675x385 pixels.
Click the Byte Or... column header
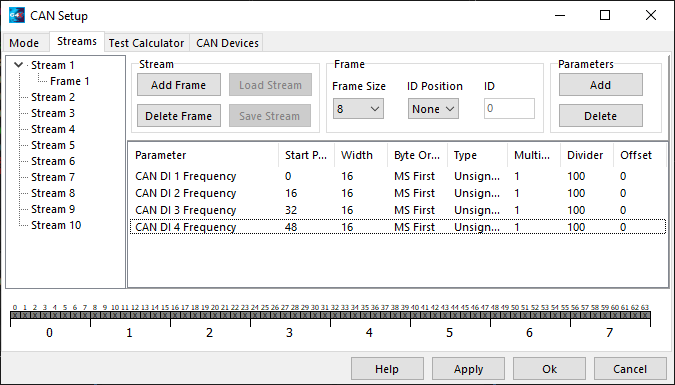(x=417, y=155)
